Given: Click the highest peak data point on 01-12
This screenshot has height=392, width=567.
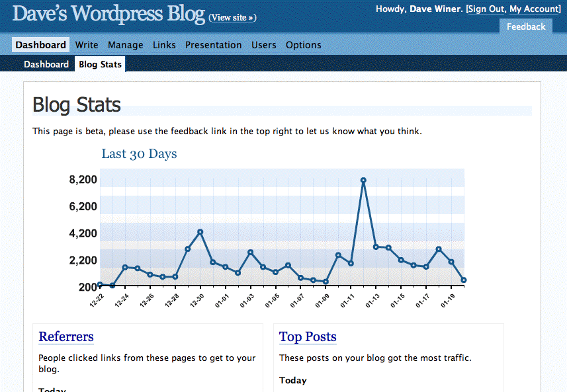Looking at the screenshot, I should [363, 180].
